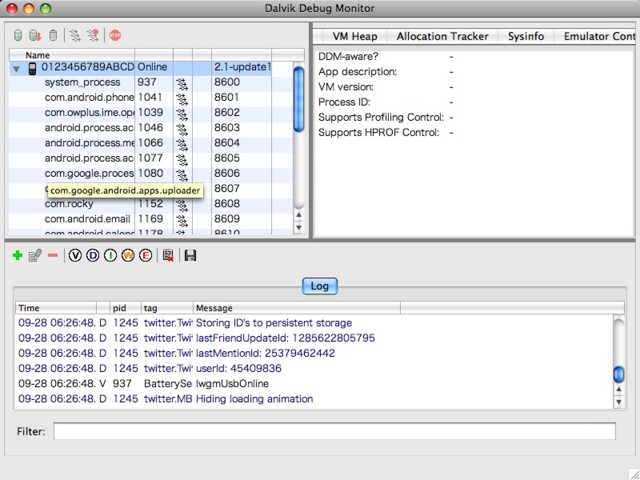Click the device list scrollbar thumb
This screenshot has width=640, height=480.
point(299,99)
